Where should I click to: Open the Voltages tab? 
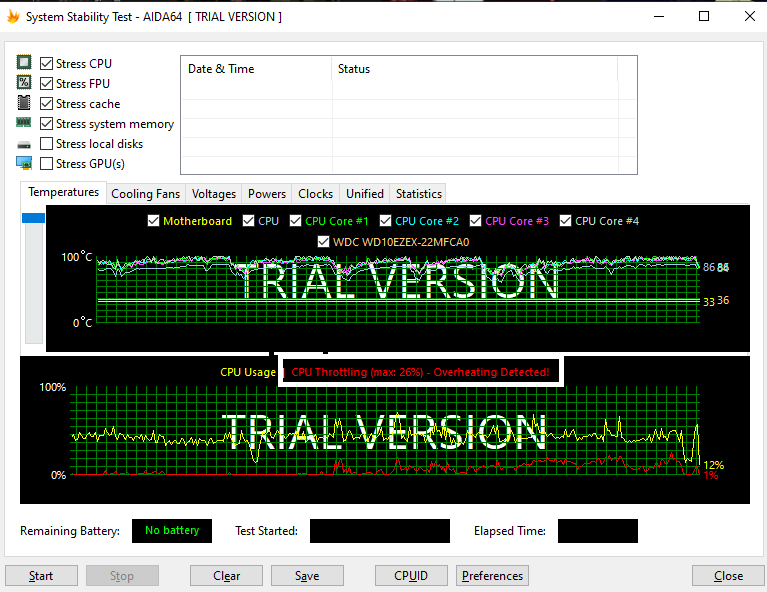pyautogui.click(x=214, y=194)
